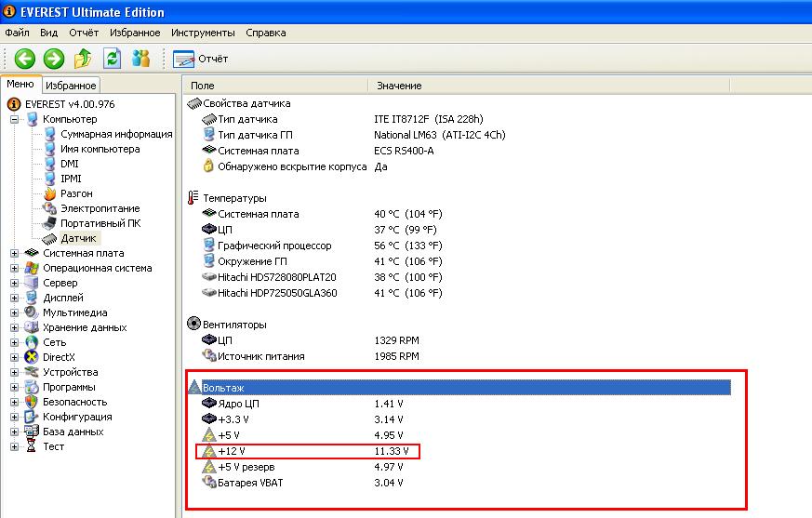Click the lock icon for Обнаружено вскрытие корпуса
812x518 pixels.
[x=208, y=166]
